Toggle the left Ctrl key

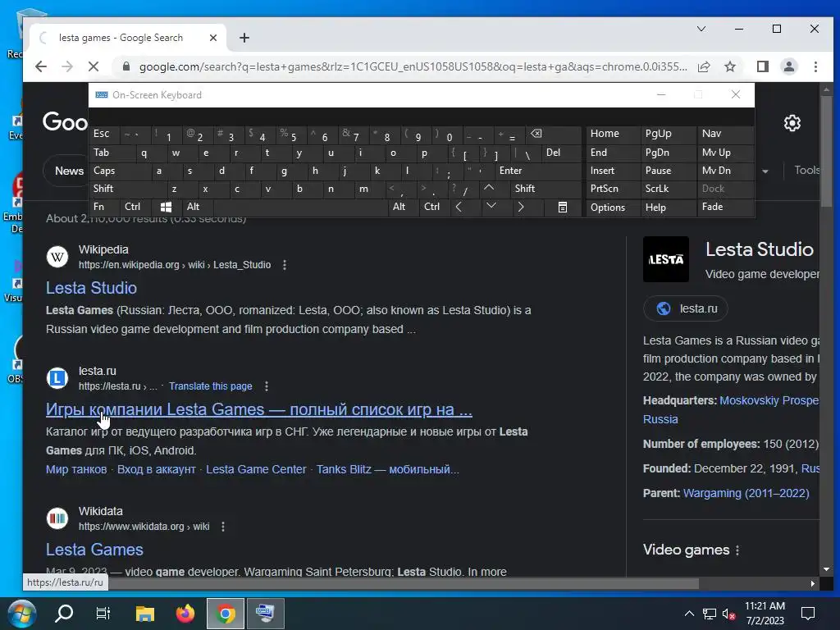136,207
